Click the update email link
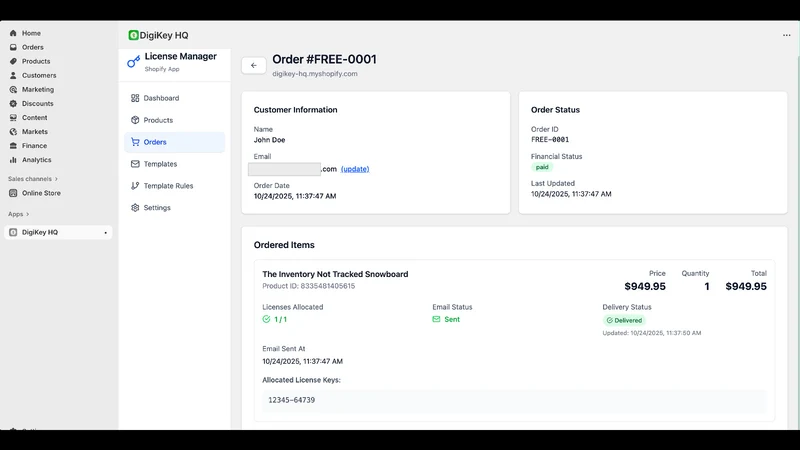800x450 pixels. click(355, 169)
